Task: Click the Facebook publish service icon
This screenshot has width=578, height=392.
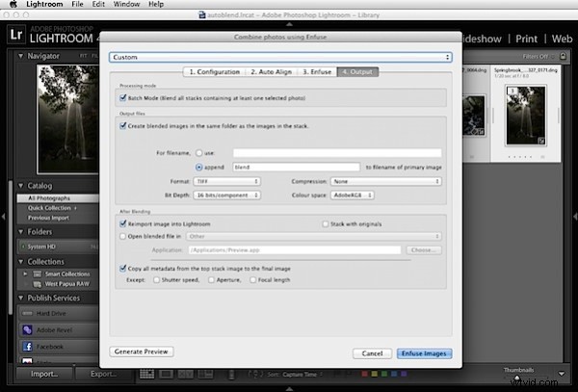Action: 27,347
